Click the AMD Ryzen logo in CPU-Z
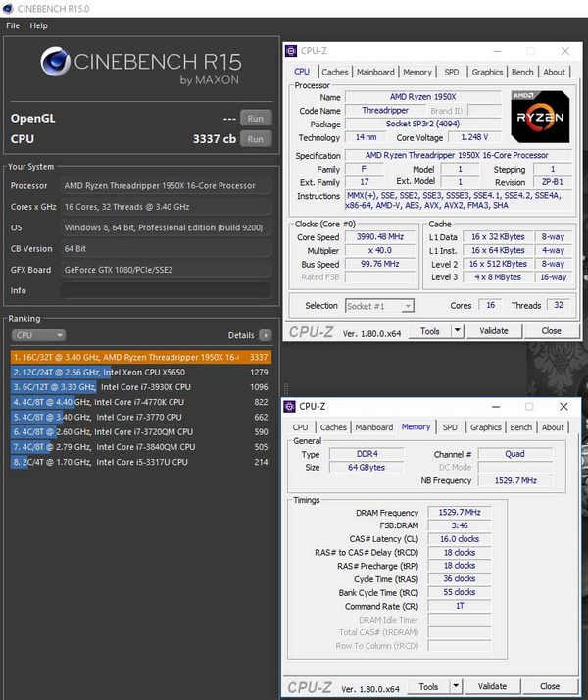The height and width of the screenshot is (700, 588). tap(540, 117)
